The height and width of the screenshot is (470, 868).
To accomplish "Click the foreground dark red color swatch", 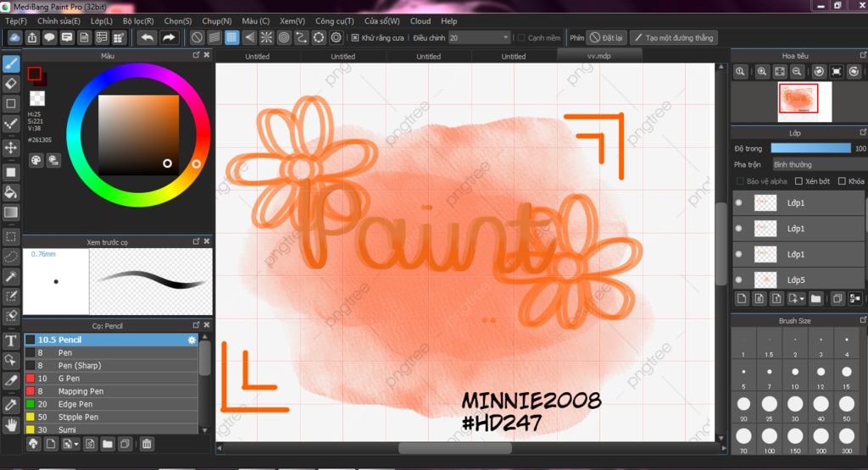I will (x=34, y=74).
